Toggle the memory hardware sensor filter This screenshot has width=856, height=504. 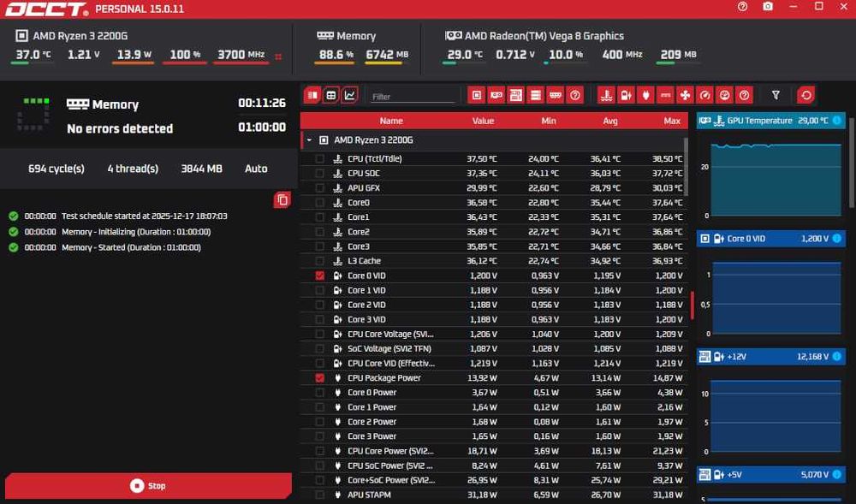(x=556, y=95)
